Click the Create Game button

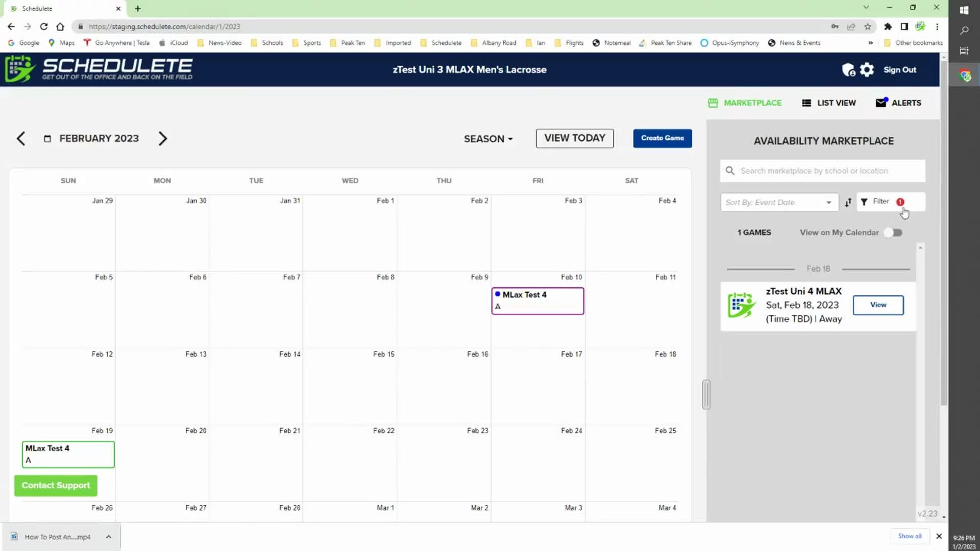(663, 138)
